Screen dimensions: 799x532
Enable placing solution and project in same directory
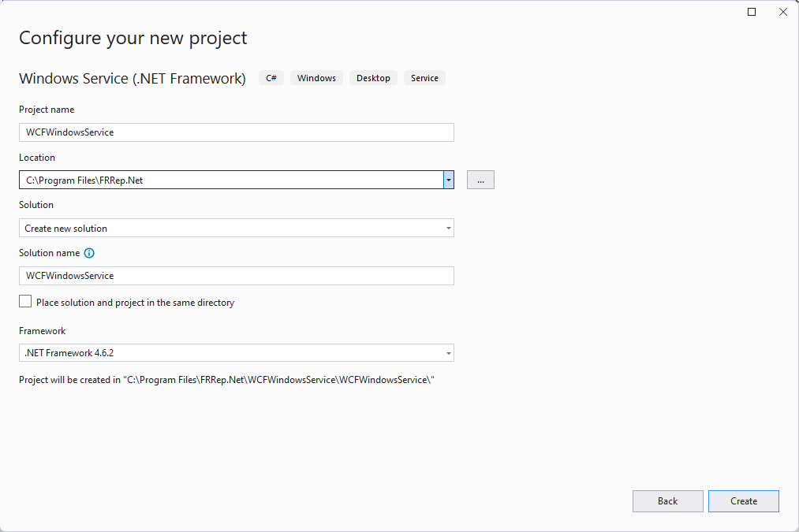pyautogui.click(x=26, y=302)
